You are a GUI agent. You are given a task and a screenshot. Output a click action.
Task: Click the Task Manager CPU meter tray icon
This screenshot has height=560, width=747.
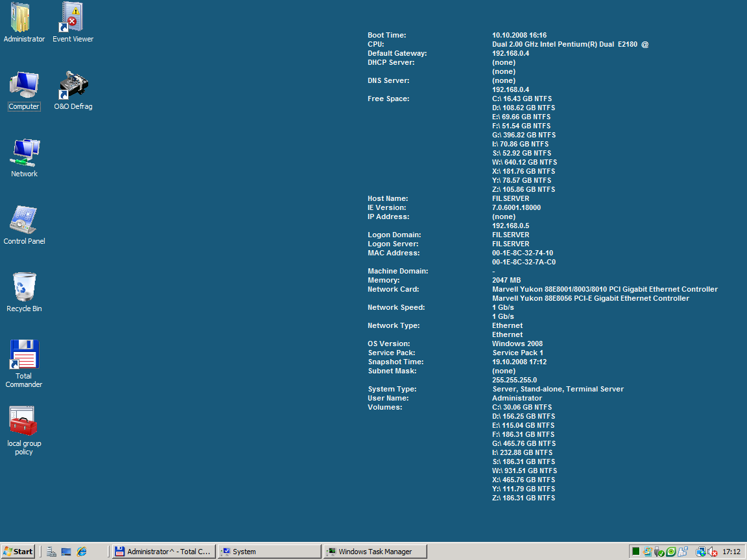point(635,552)
